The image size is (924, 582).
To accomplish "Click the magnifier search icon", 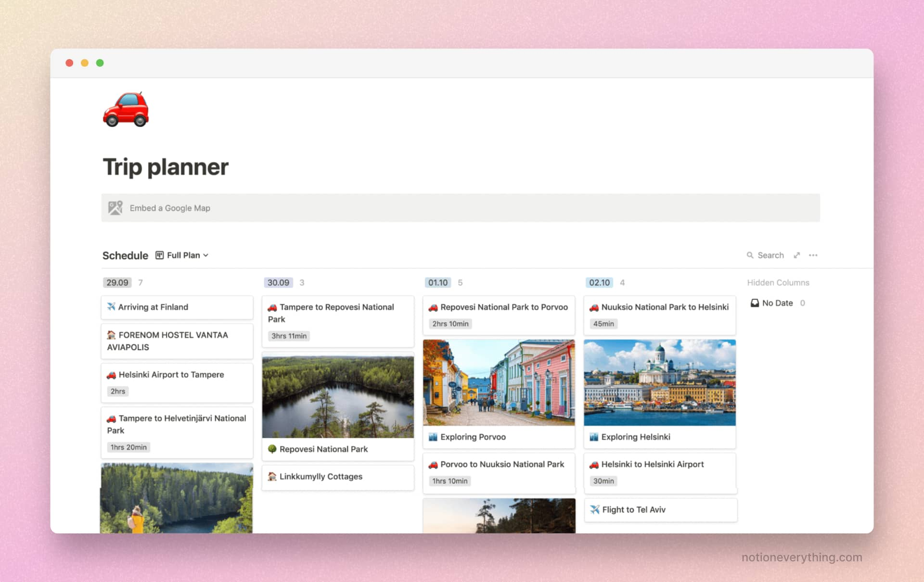I will pyautogui.click(x=750, y=255).
